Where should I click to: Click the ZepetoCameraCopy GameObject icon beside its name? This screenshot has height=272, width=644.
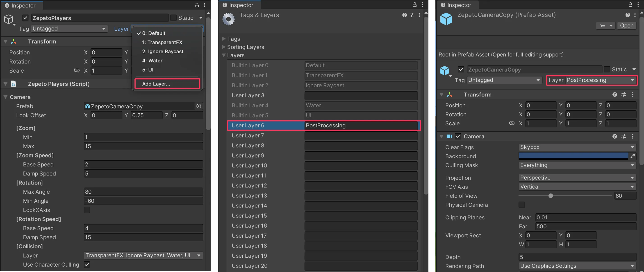pos(445,71)
